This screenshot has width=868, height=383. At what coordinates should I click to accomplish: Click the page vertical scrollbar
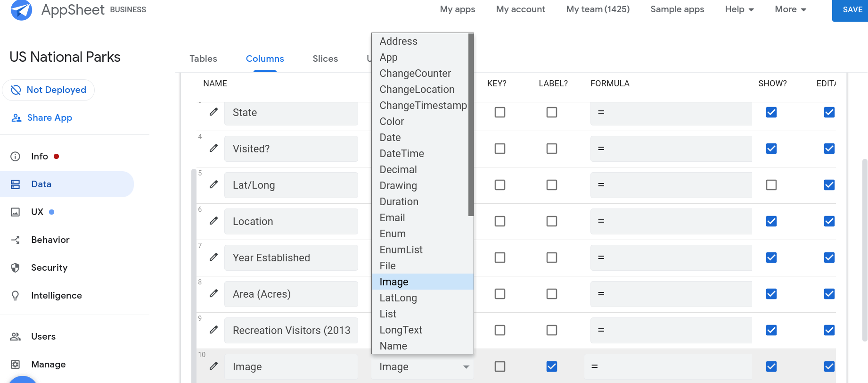(865, 250)
